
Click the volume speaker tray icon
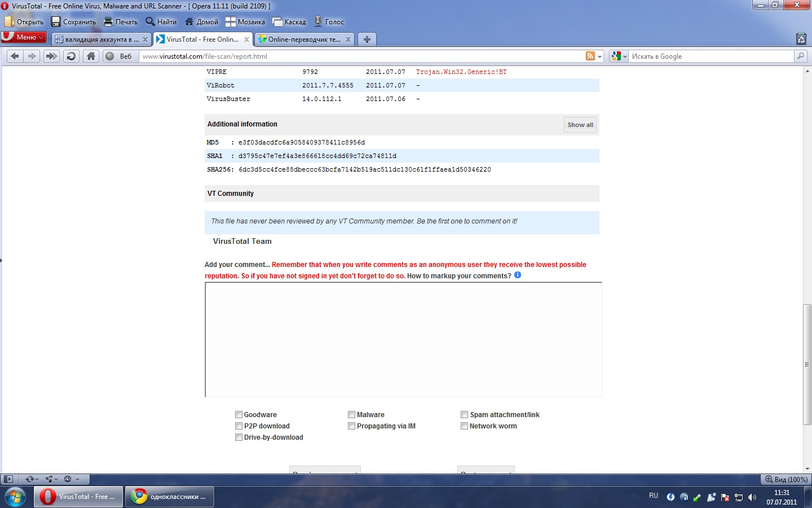(752, 497)
